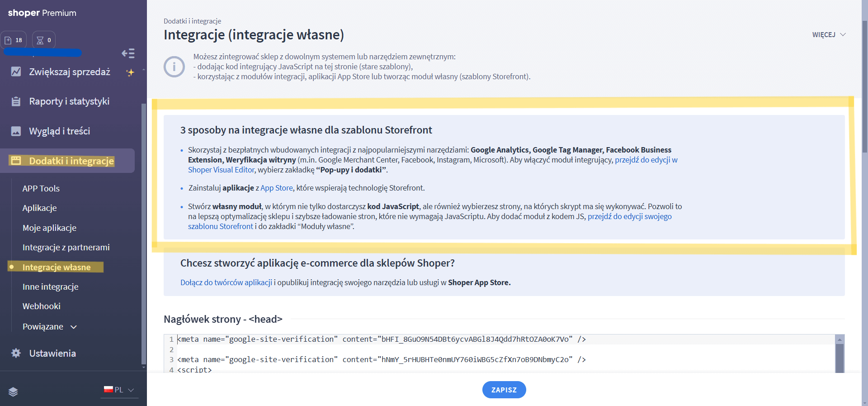868x406 pixels.
Task: Open Wygląd i treści section
Action: (60, 131)
